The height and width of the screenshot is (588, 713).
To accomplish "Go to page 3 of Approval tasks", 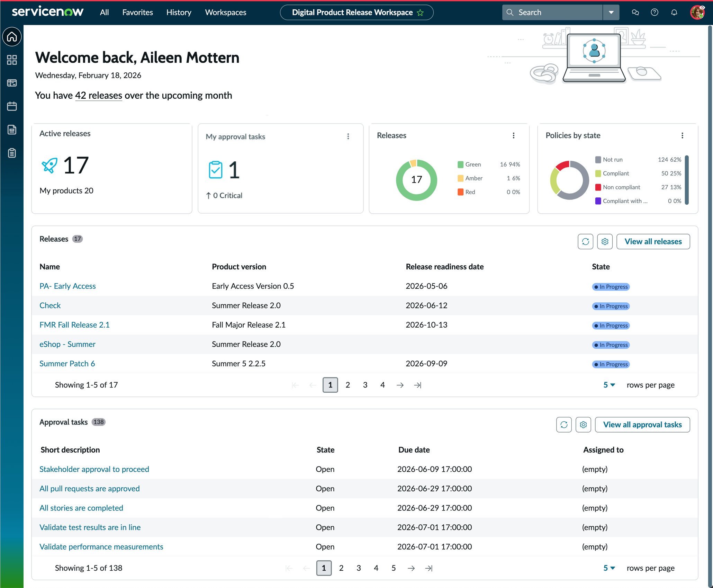I will [x=359, y=568].
